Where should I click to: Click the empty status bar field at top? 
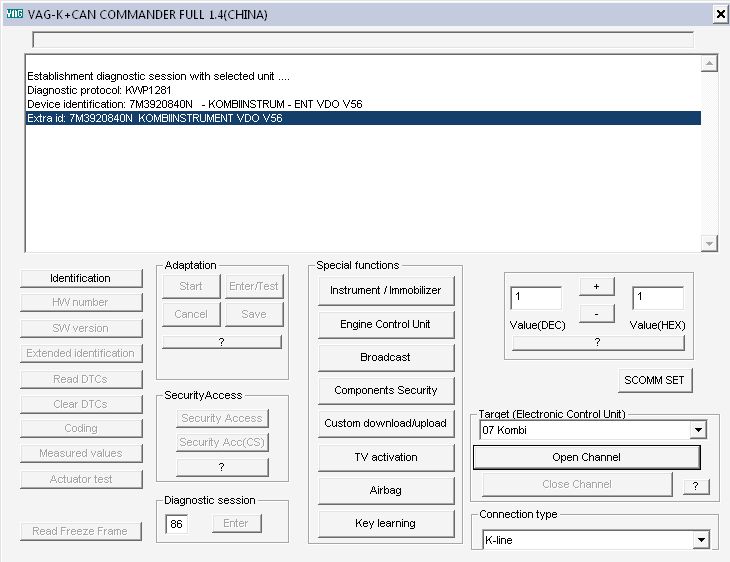point(363,40)
